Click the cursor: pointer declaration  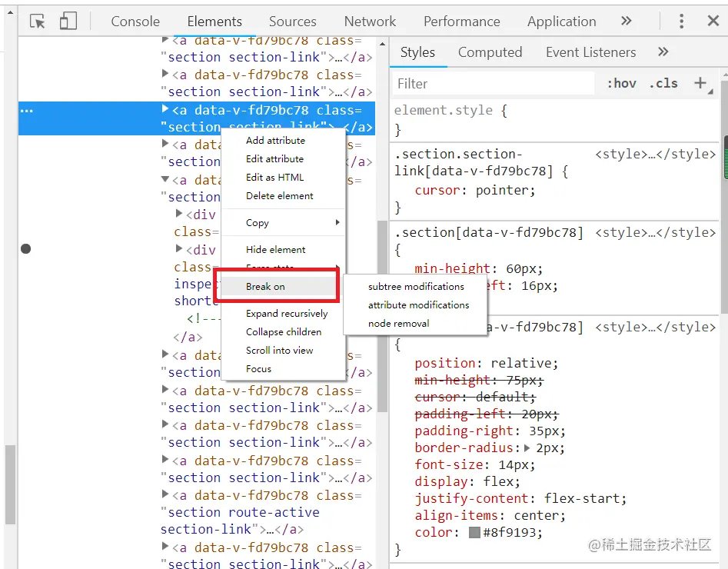[474, 191]
